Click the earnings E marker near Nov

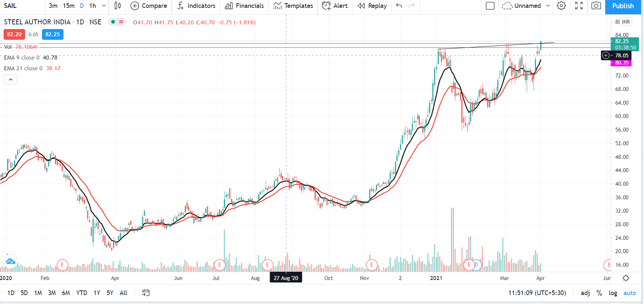click(372, 265)
